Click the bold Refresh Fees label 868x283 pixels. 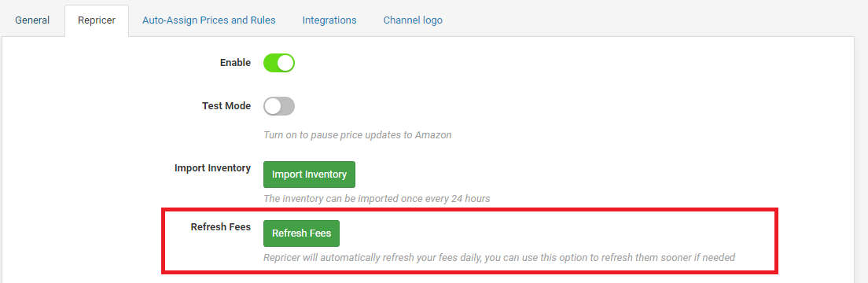221,226
